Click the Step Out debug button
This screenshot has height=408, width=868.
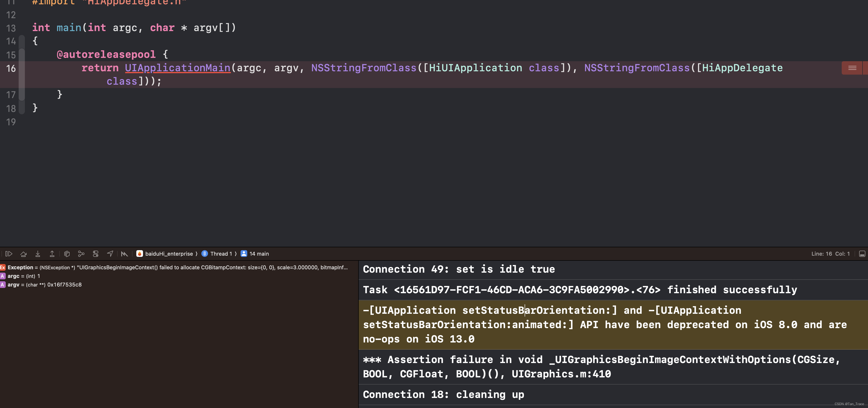coord(52,254)
